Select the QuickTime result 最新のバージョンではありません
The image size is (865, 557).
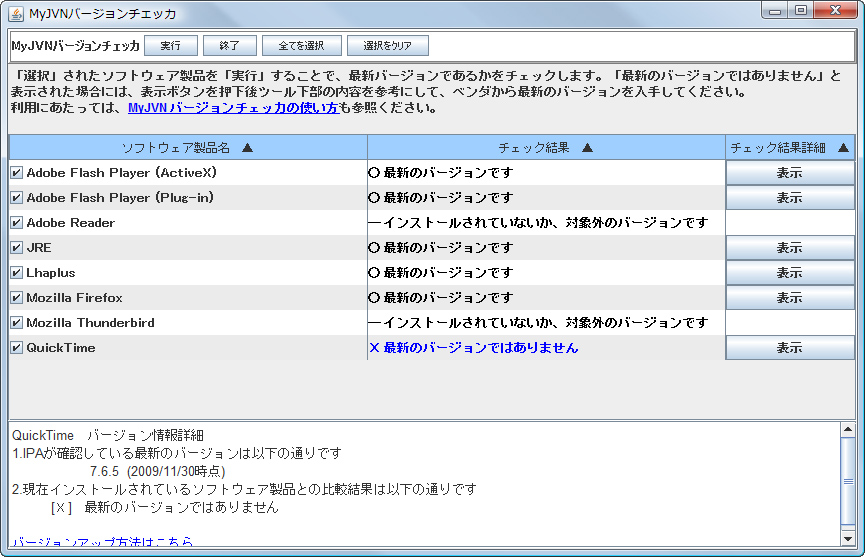pyautogui.click(x=473, y=347)
